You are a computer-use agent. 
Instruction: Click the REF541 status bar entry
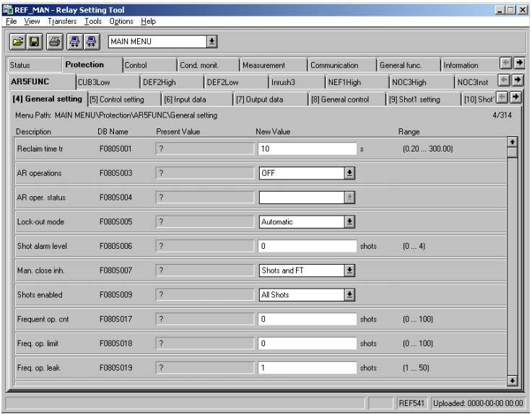coord(411,403)
